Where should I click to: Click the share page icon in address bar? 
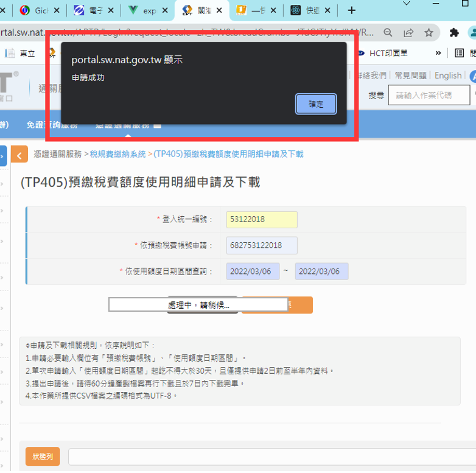click(x=408, y=33)
